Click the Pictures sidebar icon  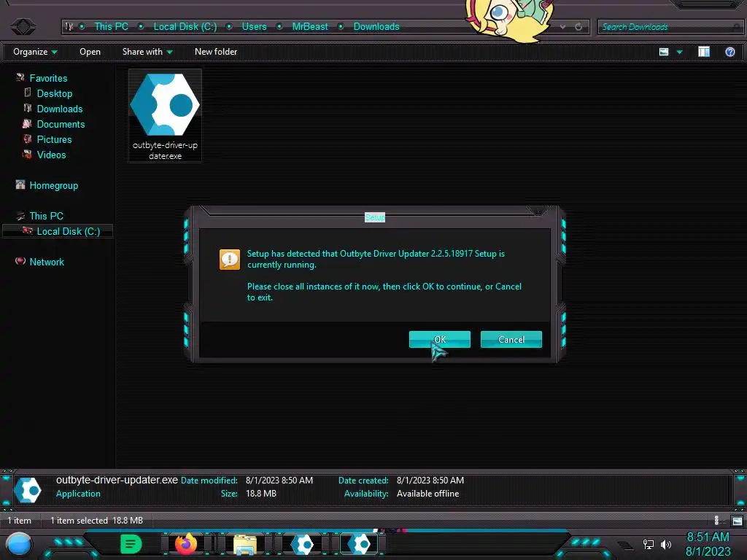[27, 139]
